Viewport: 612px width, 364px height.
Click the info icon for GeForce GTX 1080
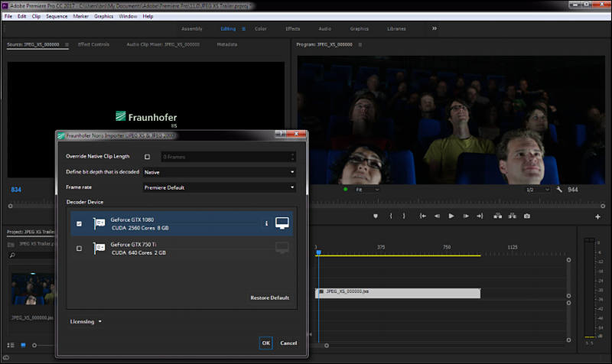[266, 223]
